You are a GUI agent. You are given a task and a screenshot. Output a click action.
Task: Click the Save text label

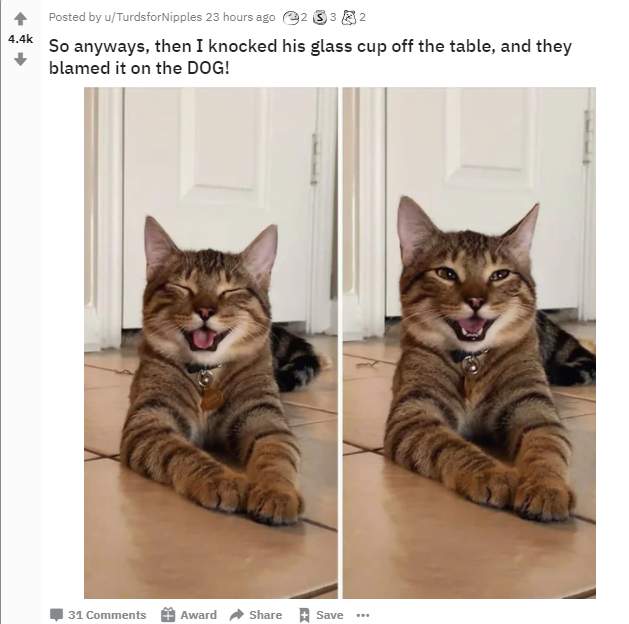click(329, 615)
